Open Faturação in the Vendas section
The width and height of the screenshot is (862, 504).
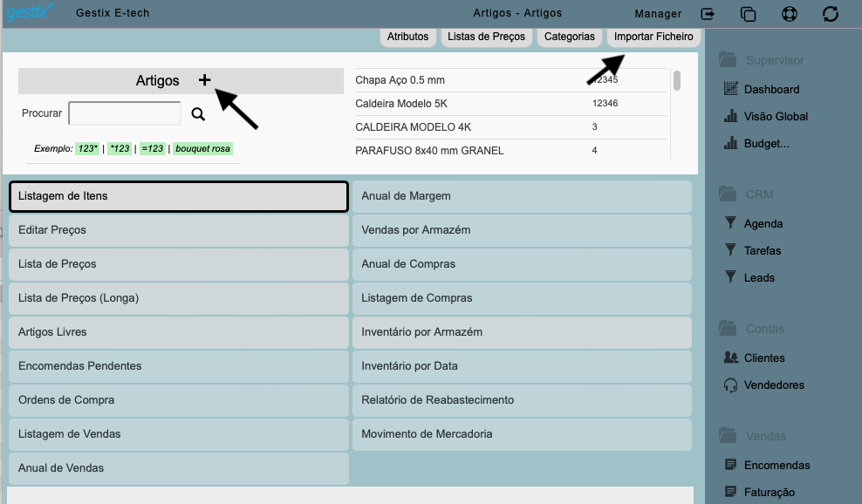pyautogui.click(x=760, y=492)
